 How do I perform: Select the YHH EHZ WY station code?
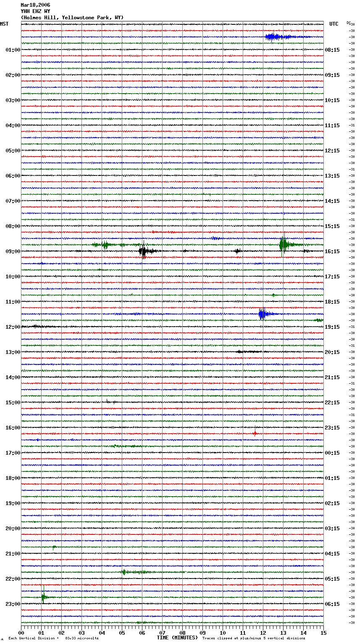tap(35, 11)
